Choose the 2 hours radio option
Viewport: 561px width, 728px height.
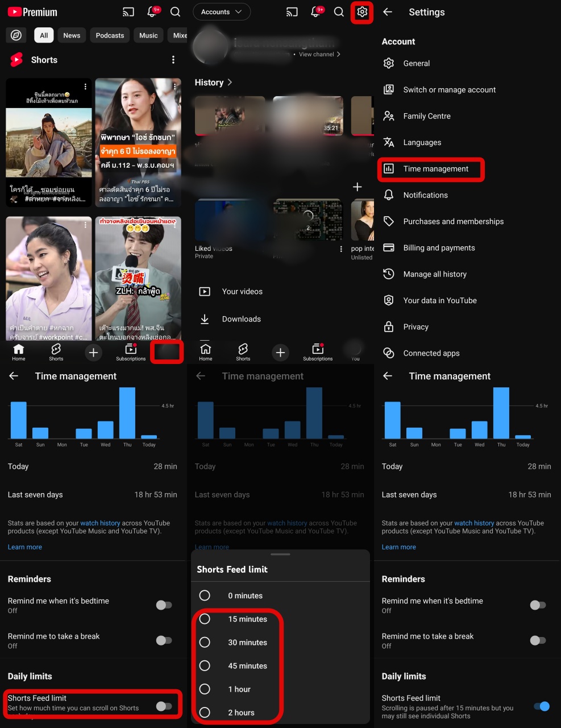(205, 713)
